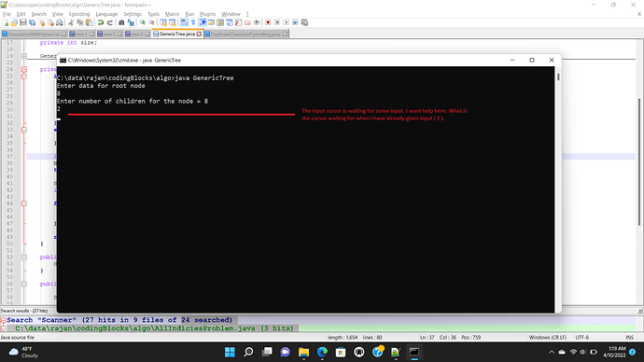This screenshot has width=644, height=362.
Task: Collapse the code fold at line 33
Action: tap(24, 130)
